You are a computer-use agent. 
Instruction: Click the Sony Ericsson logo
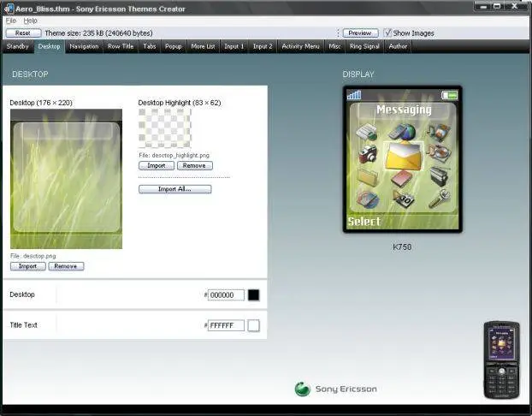pos(336,389)
